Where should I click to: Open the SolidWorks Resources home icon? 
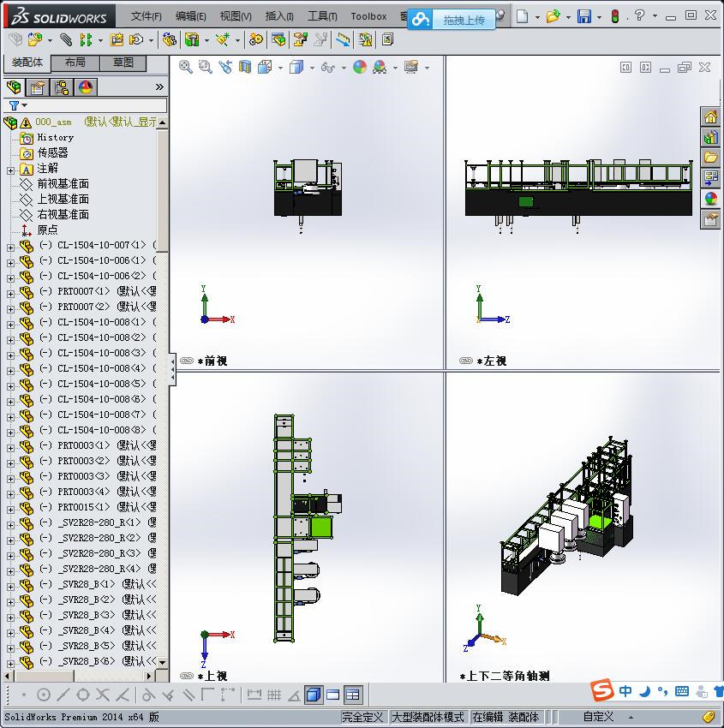pos(710,117)
